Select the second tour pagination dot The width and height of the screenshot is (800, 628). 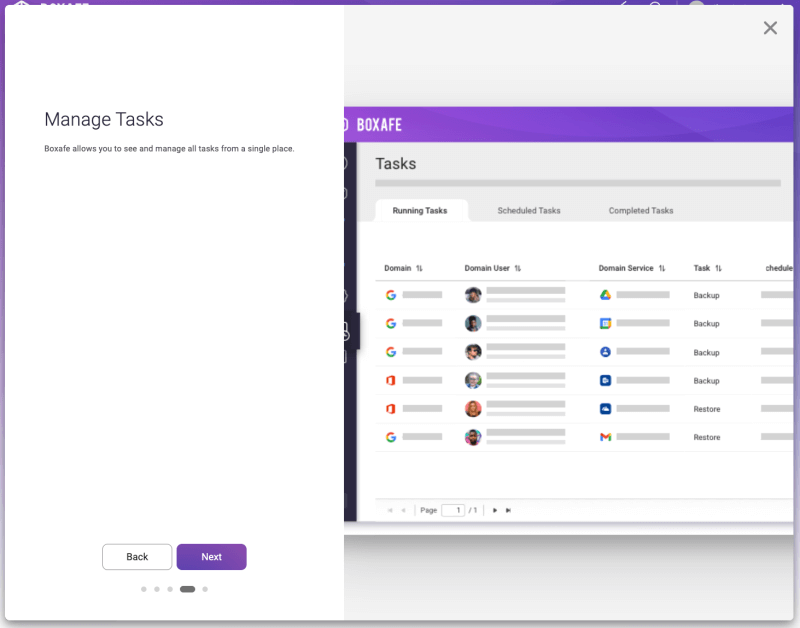(157, 589)
